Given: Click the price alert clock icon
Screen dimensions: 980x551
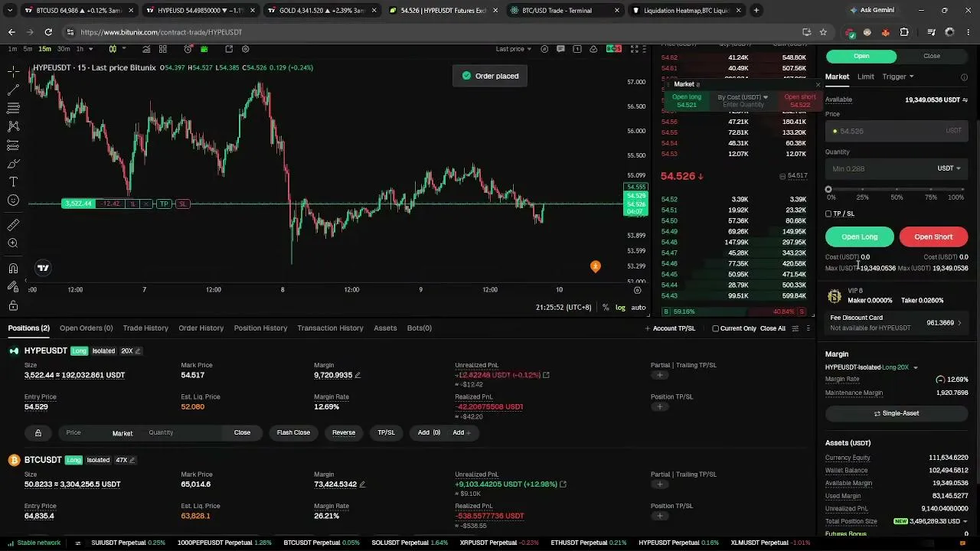Looking at the screenshot, I should (x=188, y=49).
